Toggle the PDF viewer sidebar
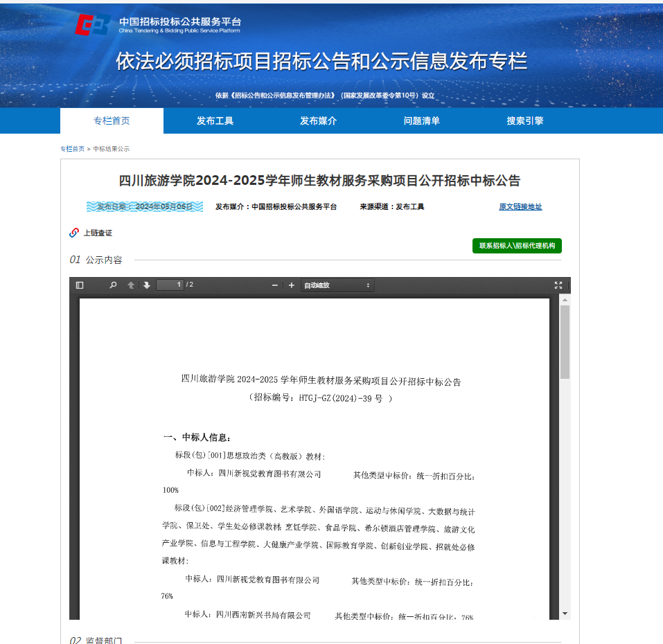Viewport: 663px width, 644px height. 80,285
